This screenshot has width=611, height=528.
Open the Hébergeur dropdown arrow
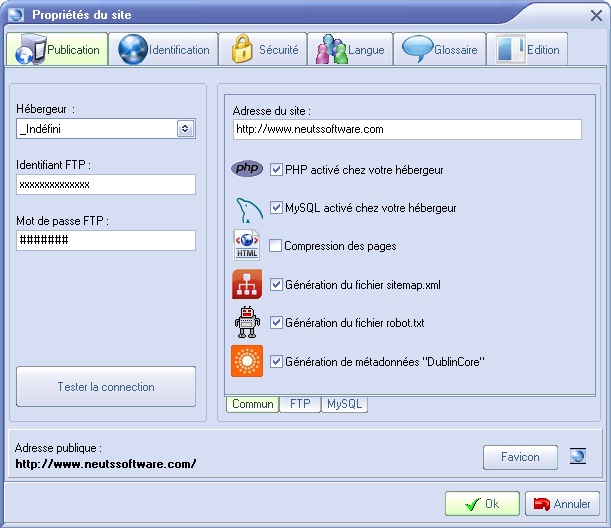[x=185, y=129]
